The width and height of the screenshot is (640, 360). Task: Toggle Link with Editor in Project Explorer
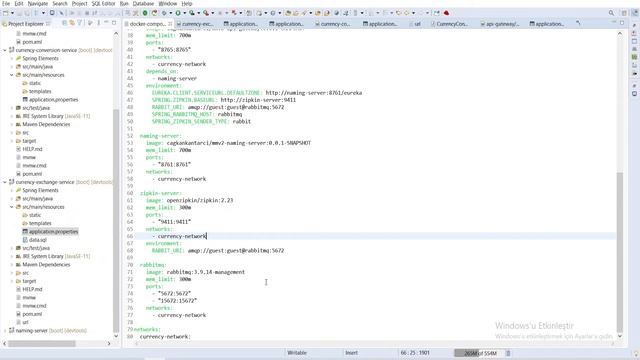coord(72,23)
